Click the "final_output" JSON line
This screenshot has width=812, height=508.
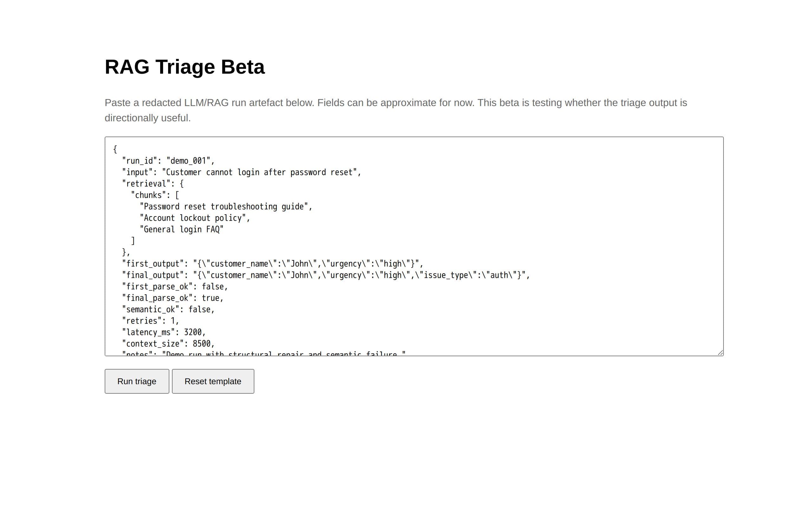[x=326, y=275]
